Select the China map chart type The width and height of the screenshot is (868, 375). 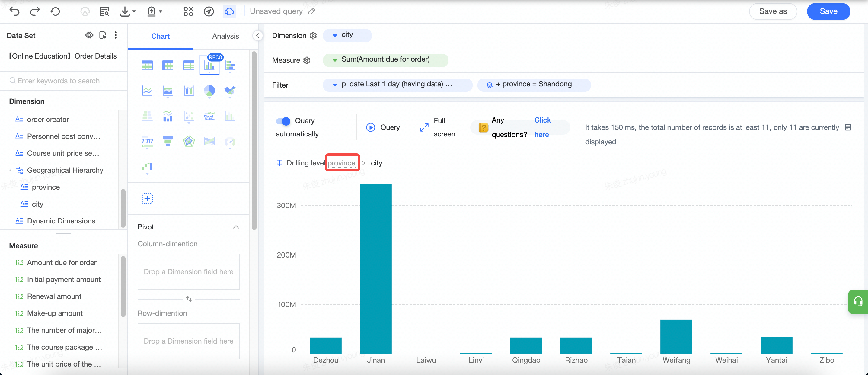230,91
